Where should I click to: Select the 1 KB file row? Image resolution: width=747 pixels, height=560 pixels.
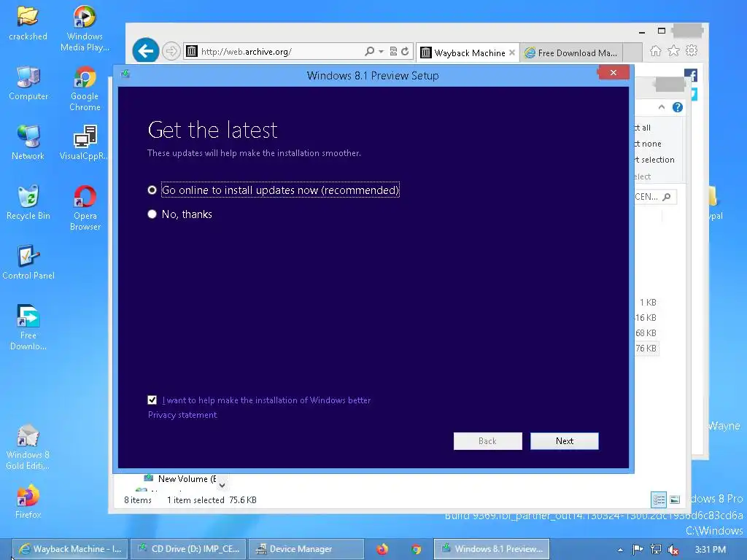pos(646,303)
